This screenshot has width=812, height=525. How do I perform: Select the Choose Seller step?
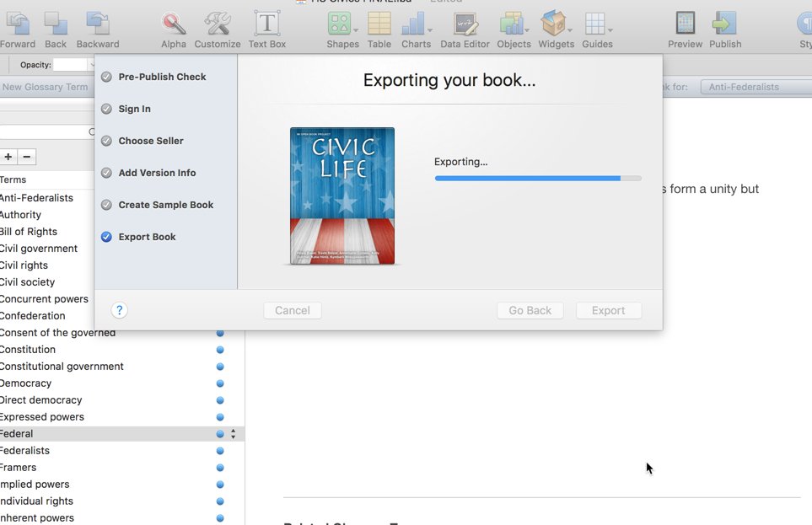pos(151,141)
